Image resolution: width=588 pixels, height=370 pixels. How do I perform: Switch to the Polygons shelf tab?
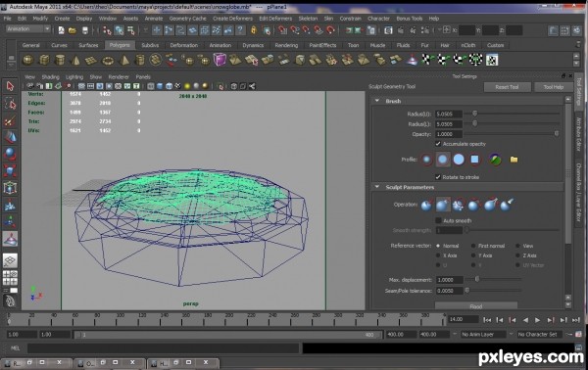pos(120,45)
